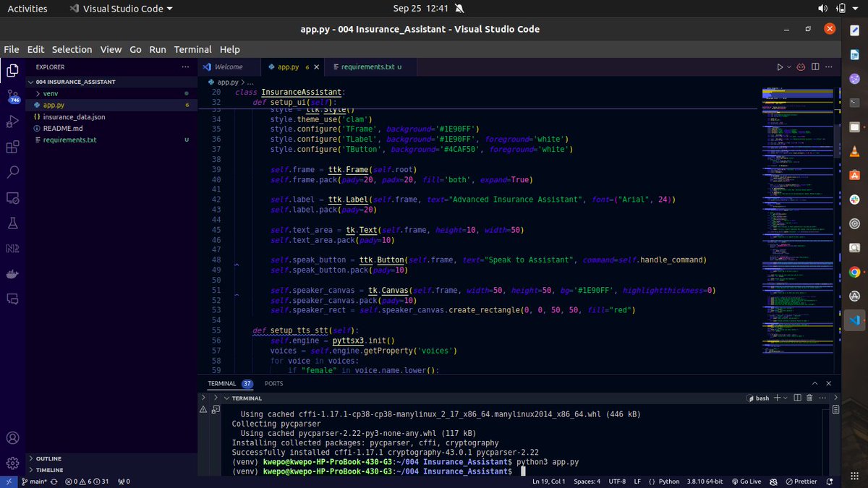Split the editor to the right
The height and width of the screenshot is (488, 868).
(815, 67)
